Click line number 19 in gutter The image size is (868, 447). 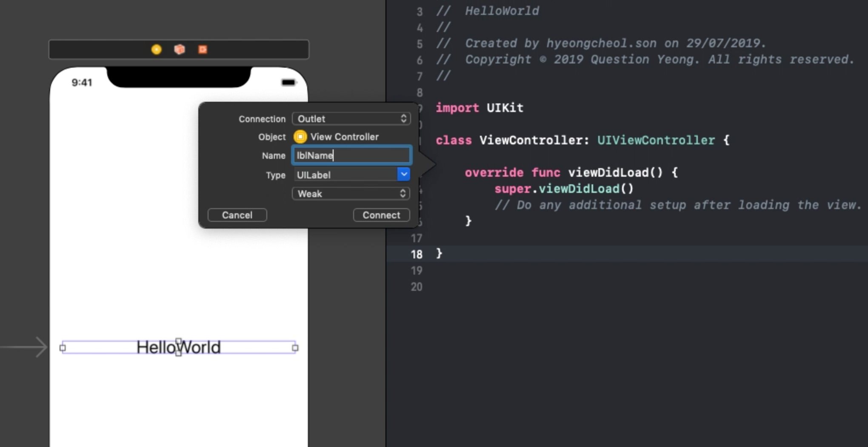click(416, 271)
